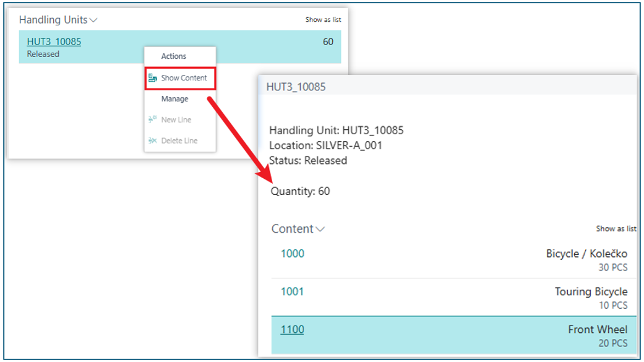644x362 pixels.
Task: Open the underlined item 1100 link
Action: (x=293, y=329)
